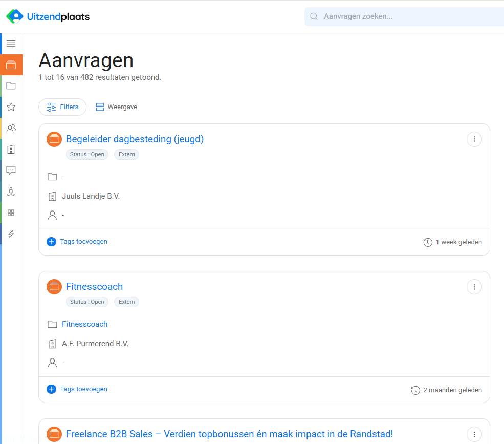Open options menu for Begeleider dagbesteding
The width and height of the screenshot is (504, 444).
(x=474, y=139)
